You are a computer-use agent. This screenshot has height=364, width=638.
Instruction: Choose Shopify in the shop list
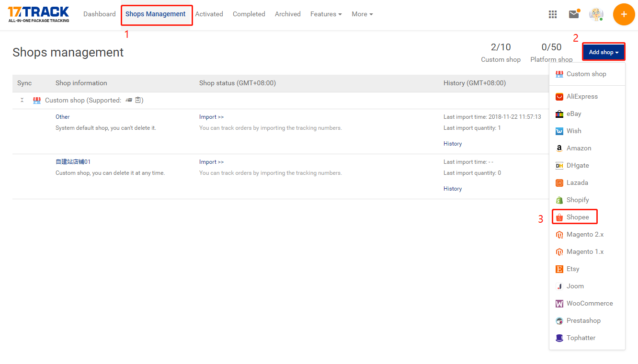[587, 200]
